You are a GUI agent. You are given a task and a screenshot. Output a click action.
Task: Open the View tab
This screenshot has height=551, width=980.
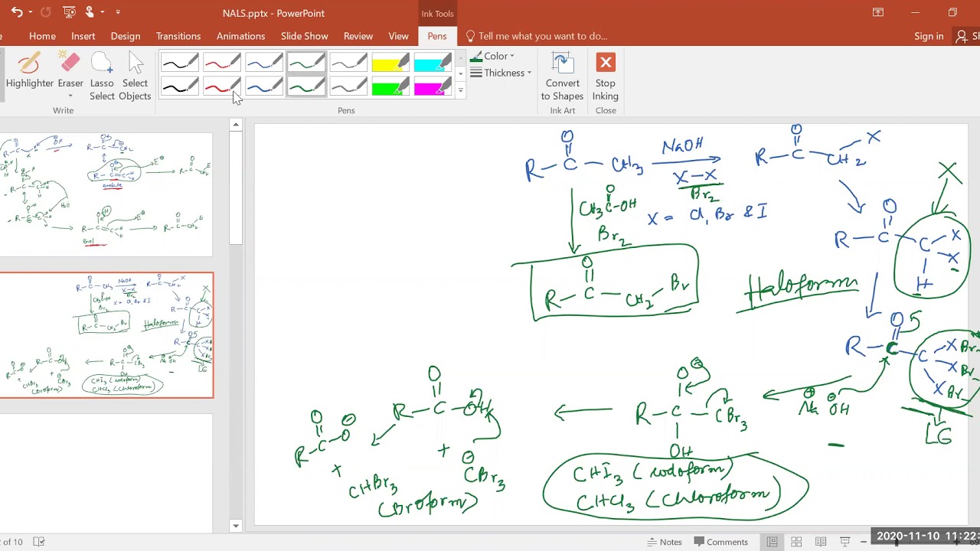[398, 36]
